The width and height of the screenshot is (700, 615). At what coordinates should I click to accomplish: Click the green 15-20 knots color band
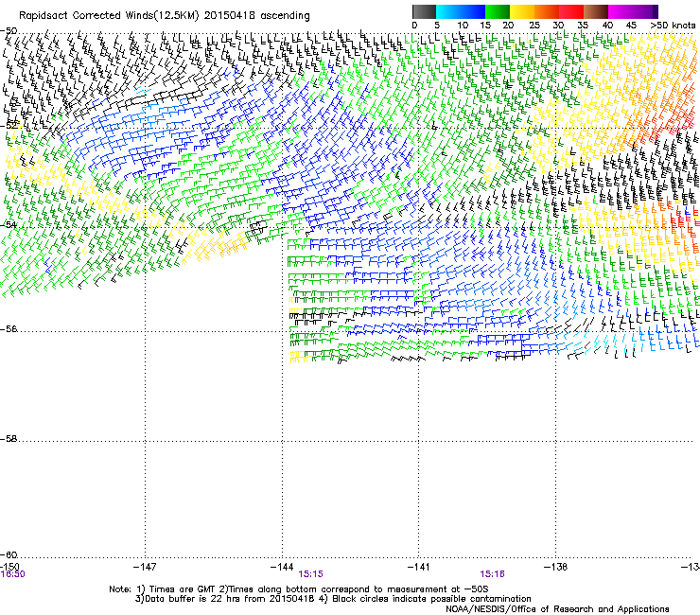(498, 11)
